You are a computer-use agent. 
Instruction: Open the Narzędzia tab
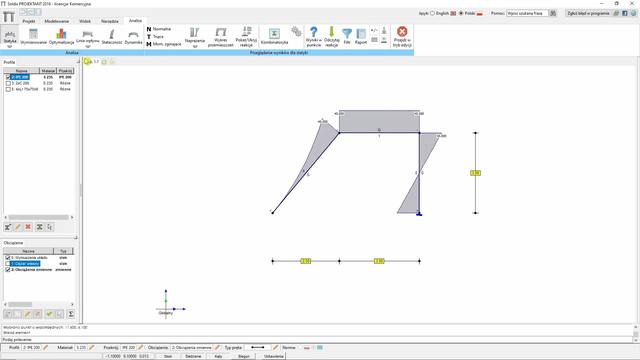tap(110, 21)
